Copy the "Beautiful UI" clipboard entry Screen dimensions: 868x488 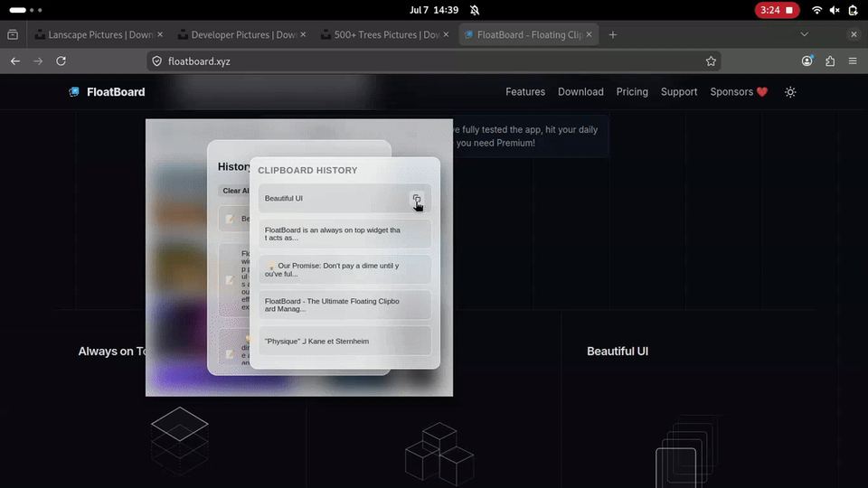pyautogui.click(x=416, y=199)
